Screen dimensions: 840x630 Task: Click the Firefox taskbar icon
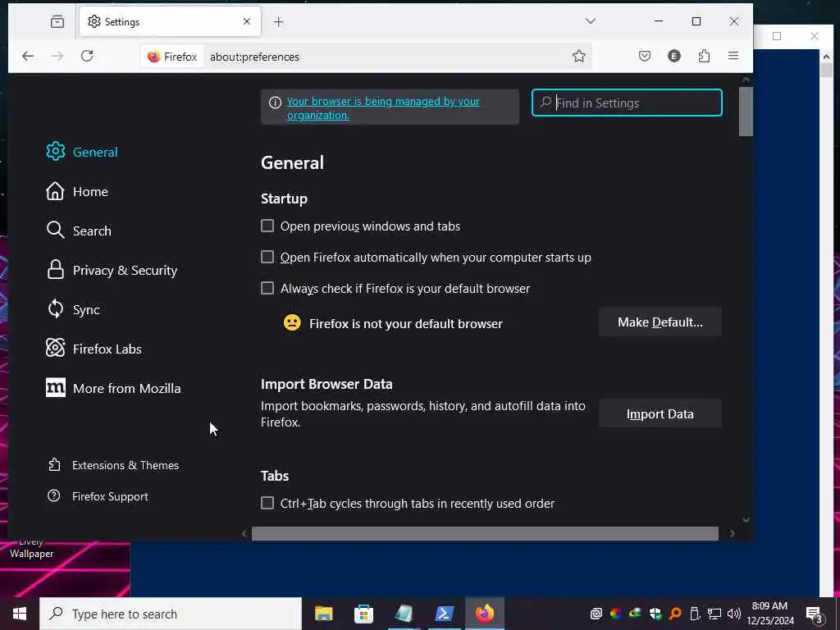(x=484, y=614)
